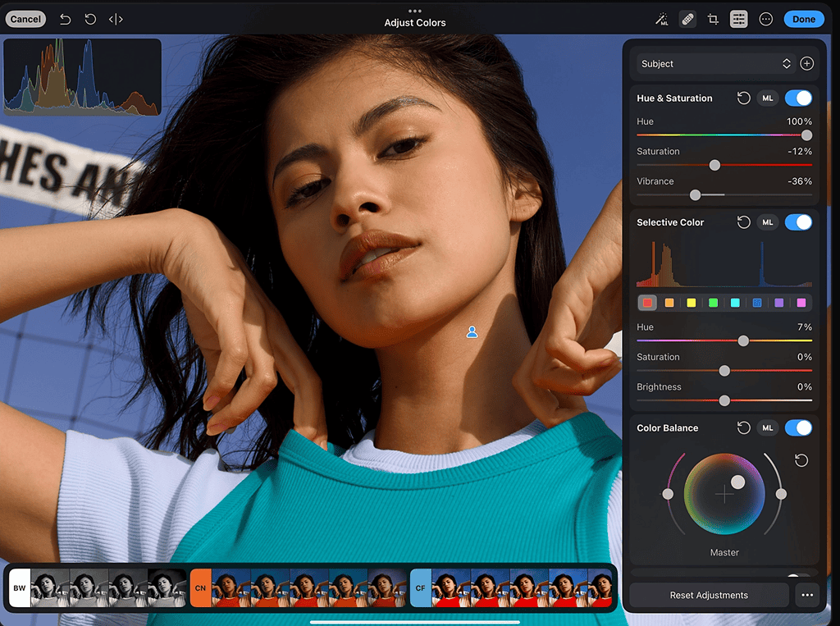
Task: Click the revert circular arrow in top bar
Action: (90, 20)
